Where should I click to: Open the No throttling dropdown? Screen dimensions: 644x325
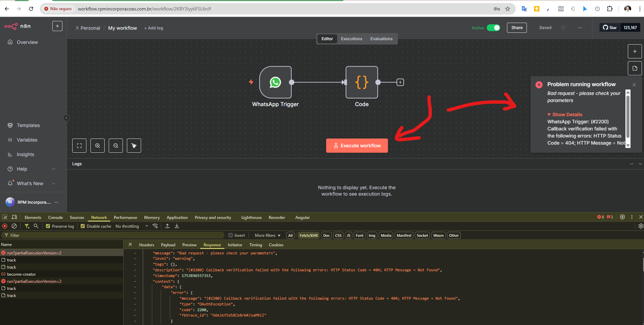coord(132,226)
